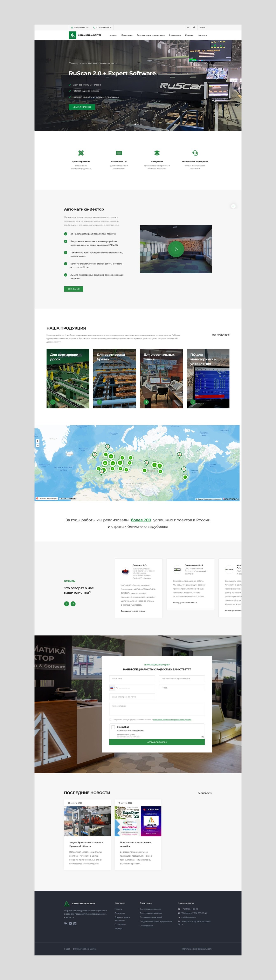Screen dimensions: 276x980
Task: Click the search magnifier icon in header
Action: (188, 27)
